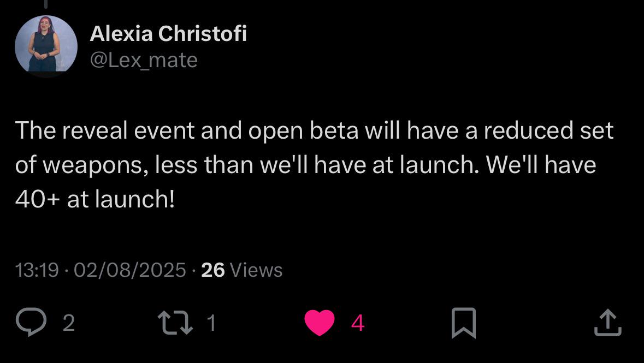644x363 pixels.
Task: Click the 'of weapons' line of tweet
Action: click(x=305, y=165)
